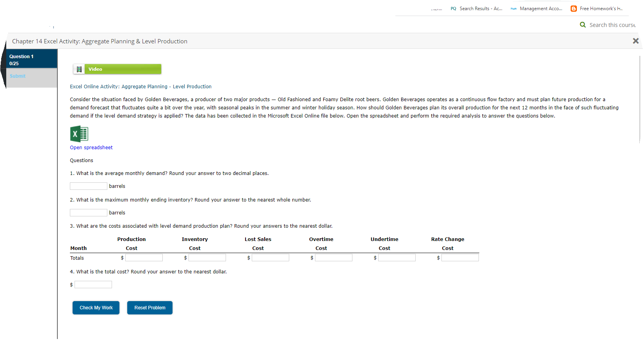The height and width of the screenshot is (348, 644).
Task: Click the total cost input for question 4
Action: 93,284
